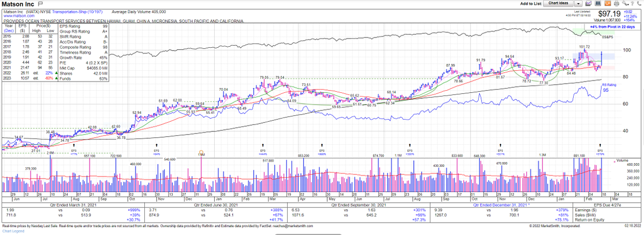Open the Chart Legend link
Image resolution: width=644 pixels, height=235 pixels.
(x=13, y=232)
